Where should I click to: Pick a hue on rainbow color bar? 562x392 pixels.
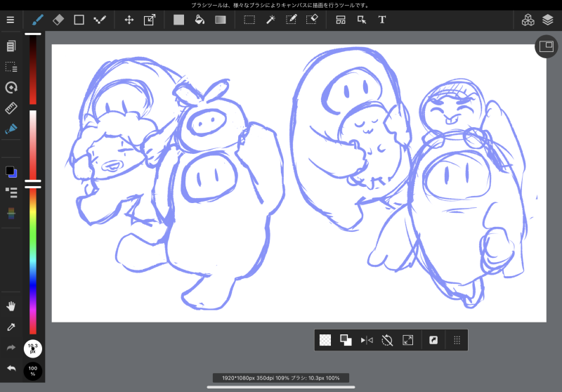point(32,261)
